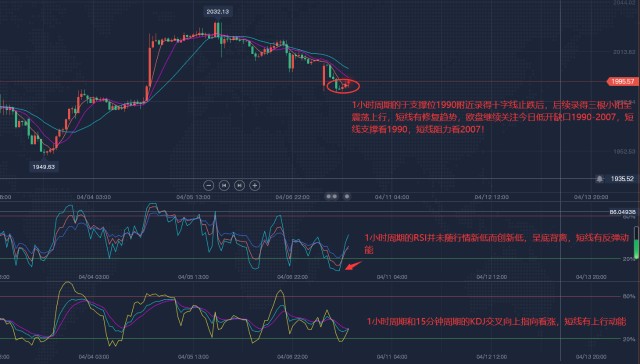Screen dimensions: 640x364
Task: Select the red ellipse drawn around recent candles
Action: coord(343,86)
